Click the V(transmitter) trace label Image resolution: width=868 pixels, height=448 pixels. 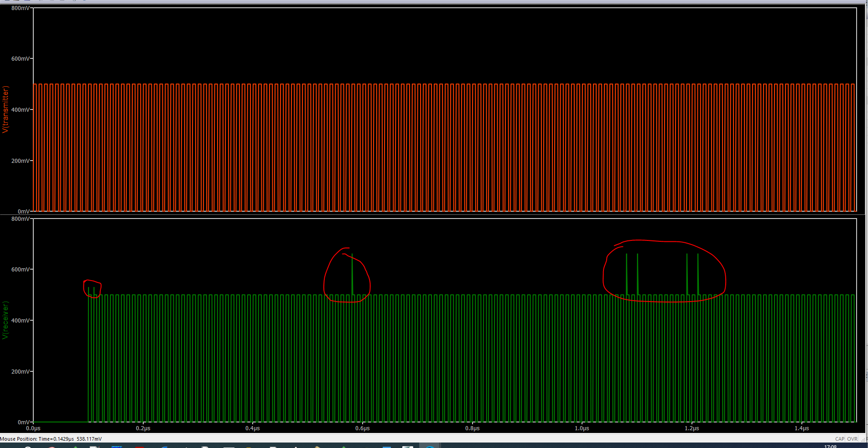[x=5, y=109]
